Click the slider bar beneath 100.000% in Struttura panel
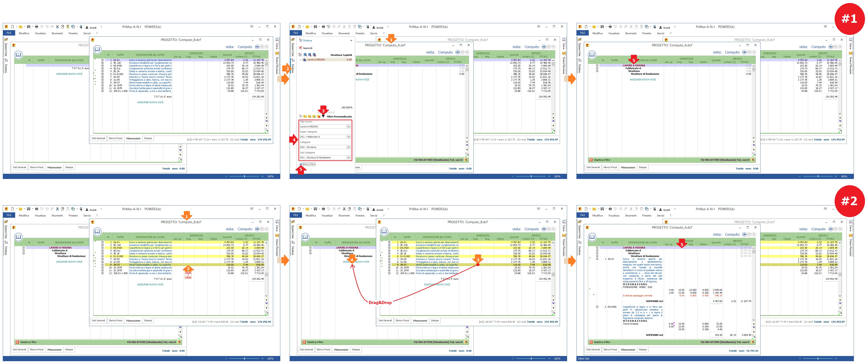The height and width of the screenshot is (364, 868). pyautogui.click(x=326, y=112)
